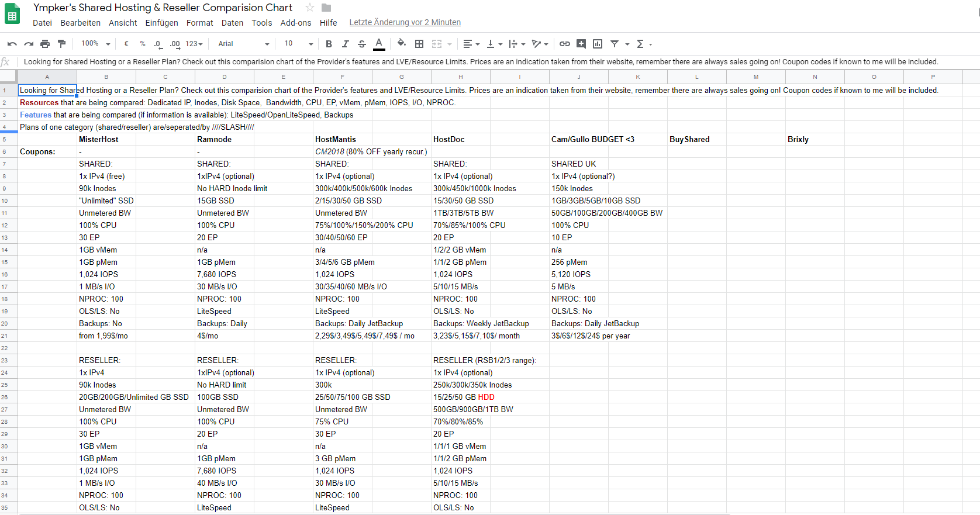Open the Ansicht menu
Screen dimensions: 980x515
point(123,23)
